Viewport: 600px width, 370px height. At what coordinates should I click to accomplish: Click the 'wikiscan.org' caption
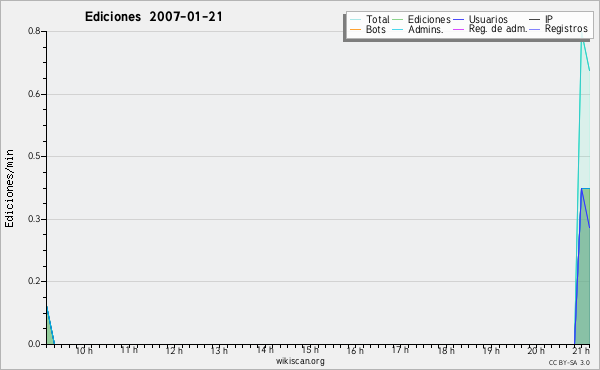click(x=300, y=361)
